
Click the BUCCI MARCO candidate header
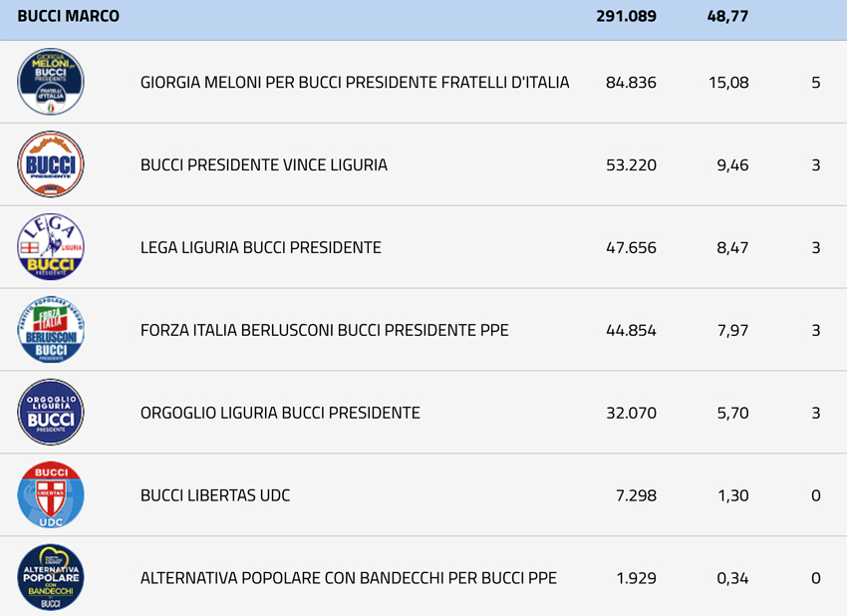tap(69, 16)
